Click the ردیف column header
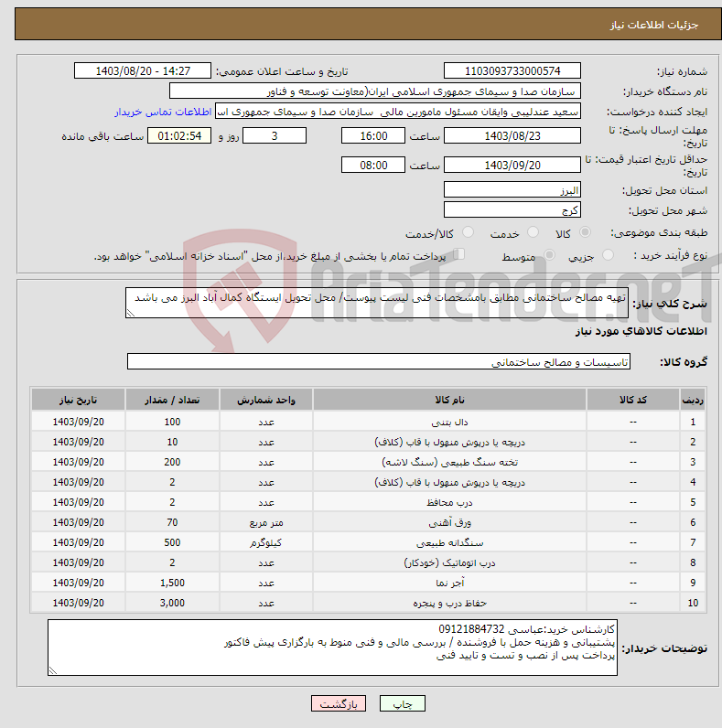Viewport: 722px width, 728px height. [x=693, y=400]
